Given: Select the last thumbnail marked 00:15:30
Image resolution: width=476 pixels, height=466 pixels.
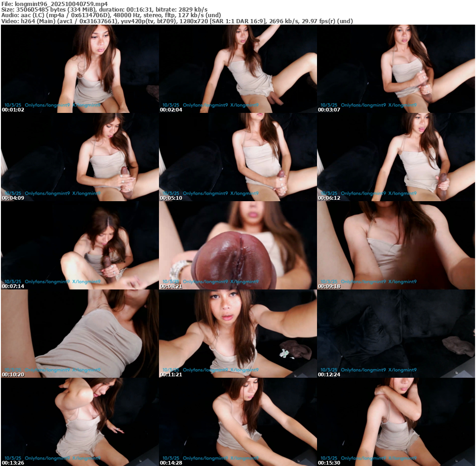Looking at the screenshot, I should pyautogui.click(x=396, y=421).
